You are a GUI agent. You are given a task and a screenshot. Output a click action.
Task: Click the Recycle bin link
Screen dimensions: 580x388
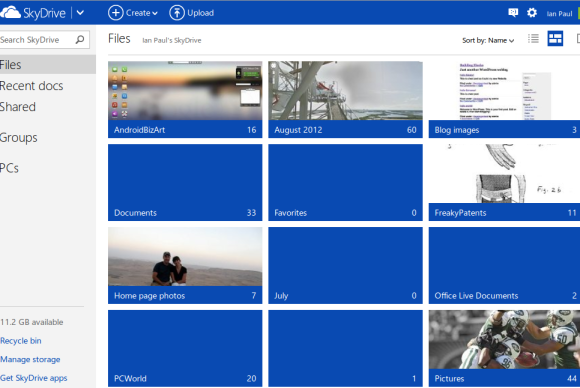pos(21,341)
